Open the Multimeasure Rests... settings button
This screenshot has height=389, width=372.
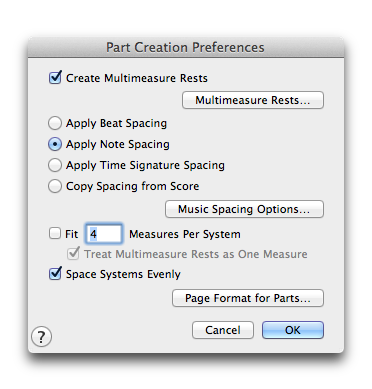[253, 100]
